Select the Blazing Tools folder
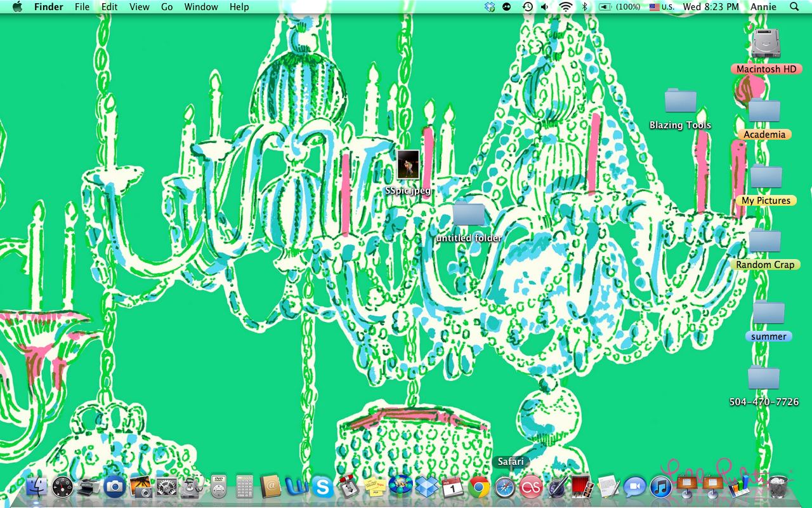 coord(680,102)
